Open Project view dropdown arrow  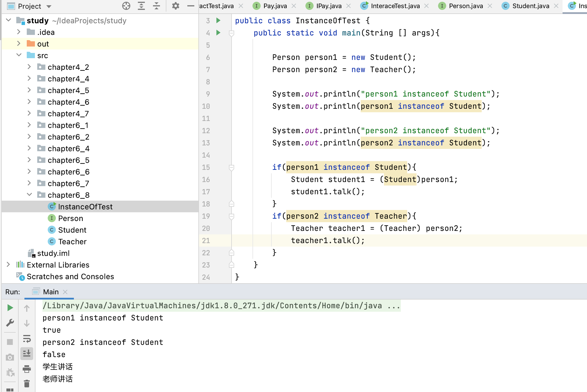[49, 6]
